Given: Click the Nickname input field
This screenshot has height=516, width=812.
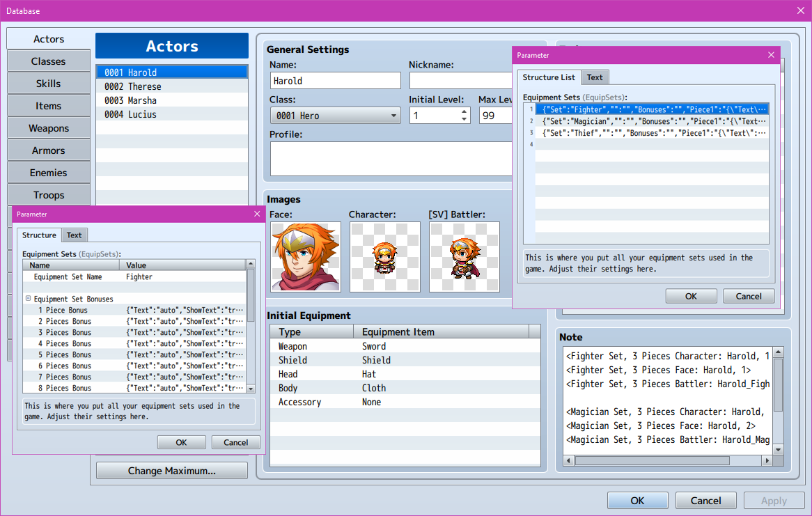Looking at the screenshot, I should (x=460, y=81).
